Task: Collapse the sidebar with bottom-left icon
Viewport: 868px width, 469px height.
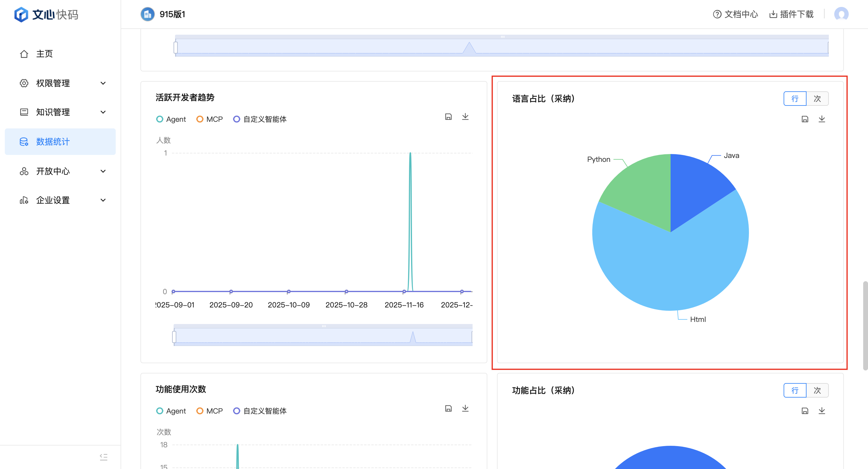Action: pyautogui.click(x=103, y=457)
